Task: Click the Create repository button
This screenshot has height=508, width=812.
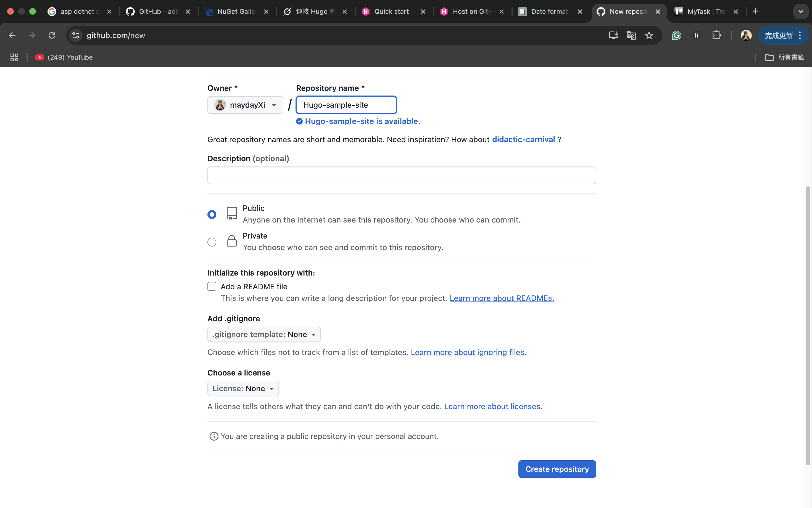Action: coord(557,469)
